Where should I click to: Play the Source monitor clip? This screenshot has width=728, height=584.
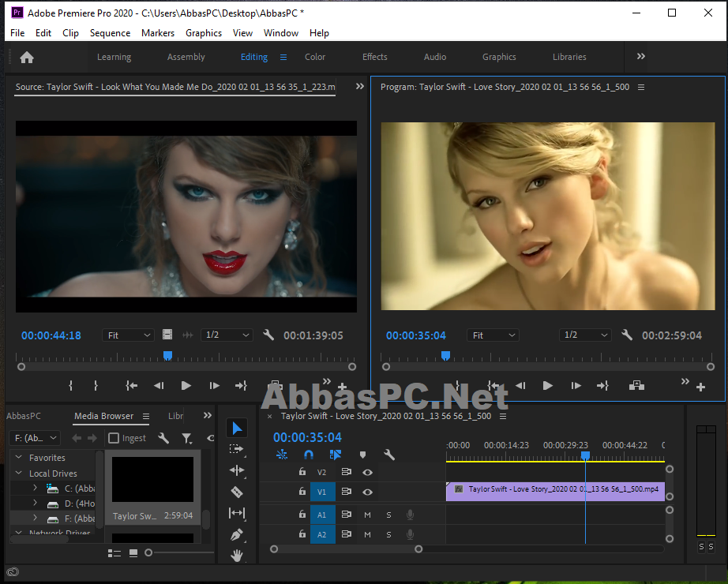[186, 386]
